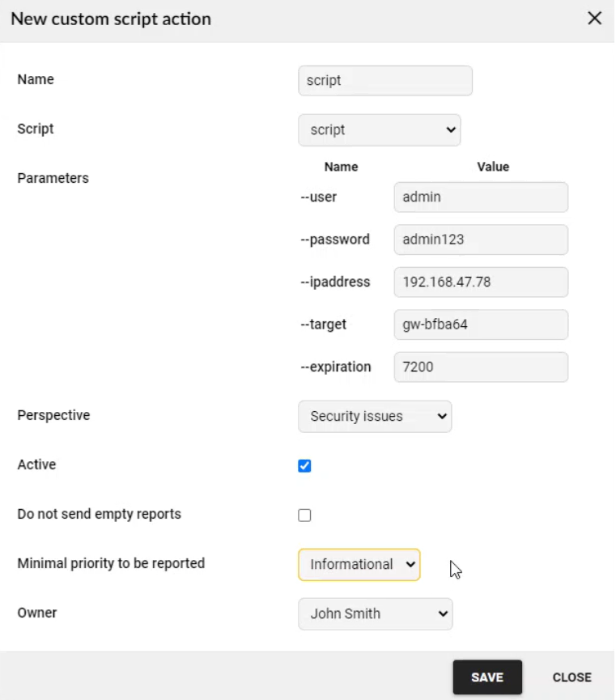Uncheck the Active checkbox
The width and height of the screenshot is (616, 700).
[x=304, y=466]
